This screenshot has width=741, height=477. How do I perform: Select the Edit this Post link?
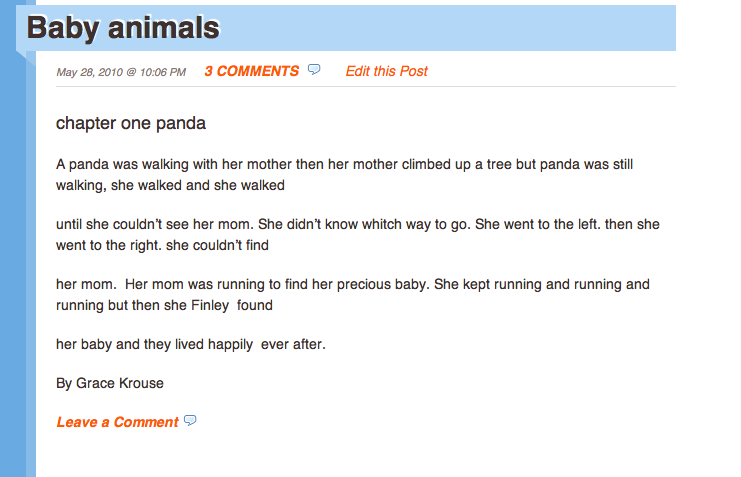pos(386,71)
